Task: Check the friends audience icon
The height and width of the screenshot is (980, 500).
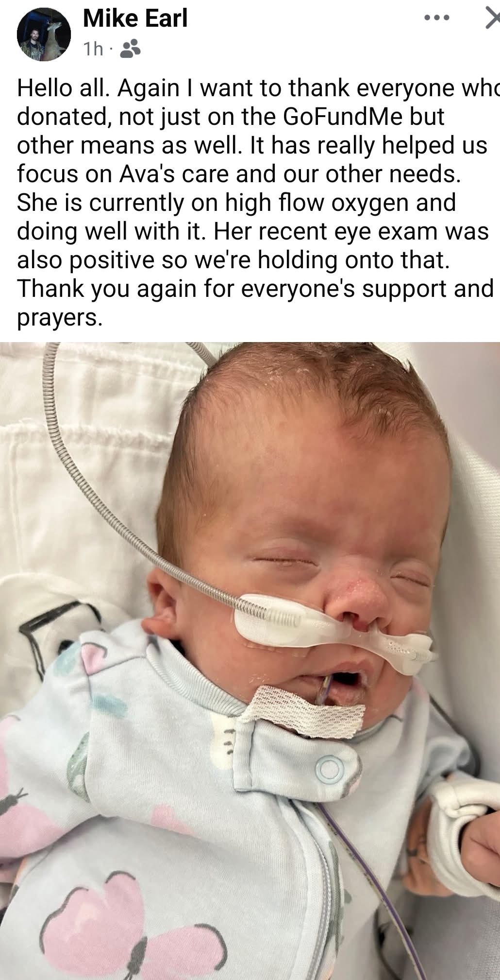Action: [130, 49]
